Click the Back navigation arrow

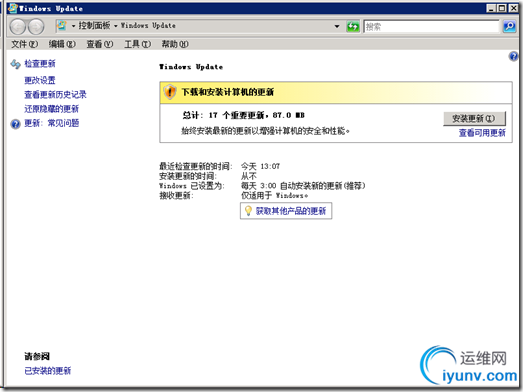coord(17,26)
